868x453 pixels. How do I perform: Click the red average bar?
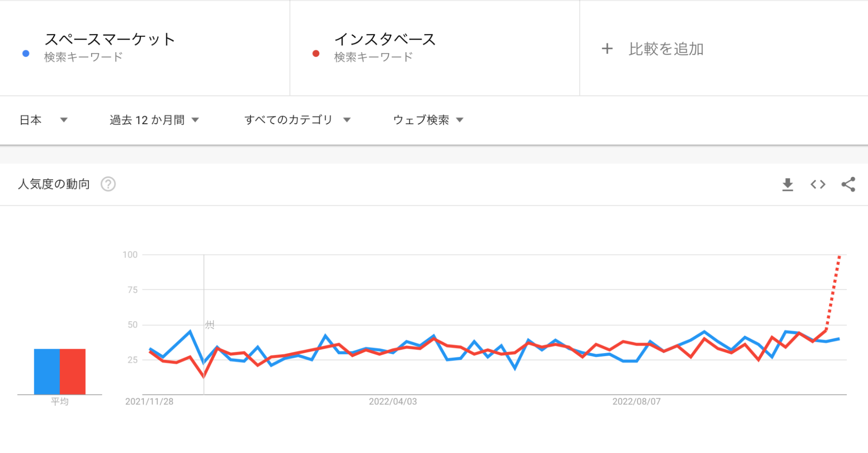73,371
